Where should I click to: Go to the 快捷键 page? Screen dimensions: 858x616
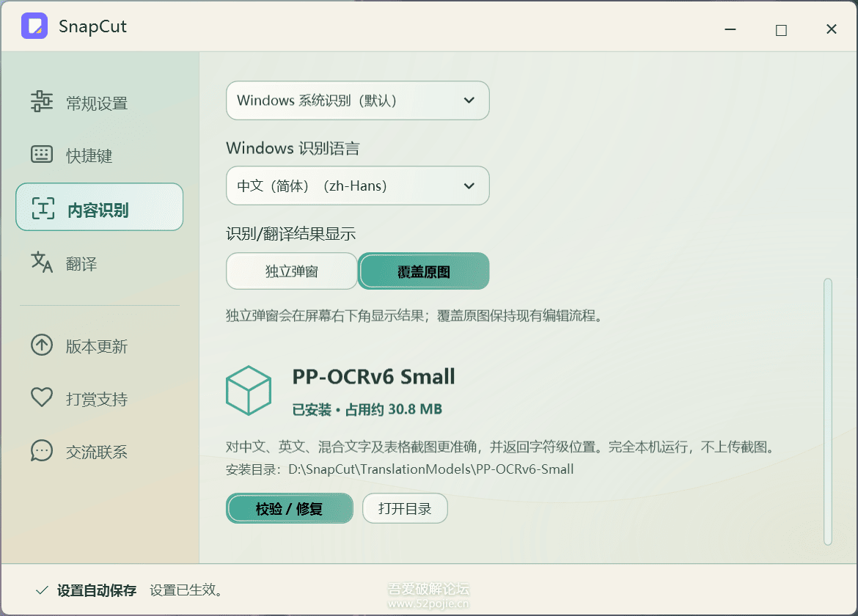99,155
